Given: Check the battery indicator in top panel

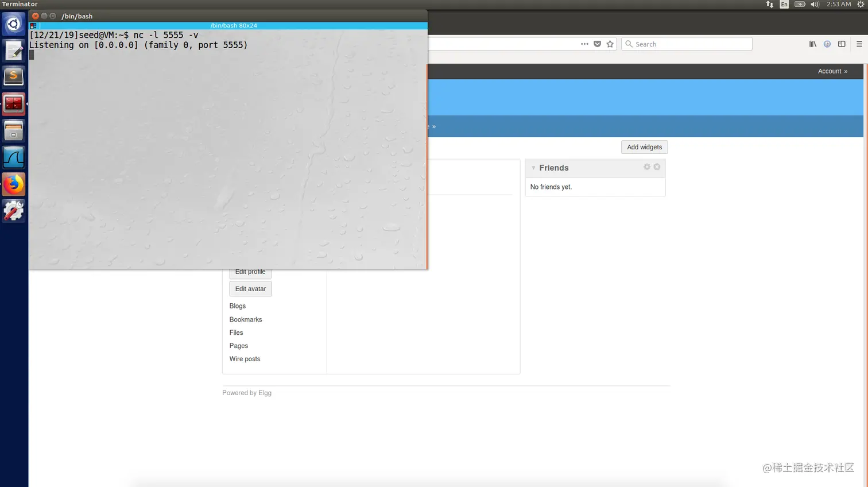Looking at the screenshot, I should tap(800, 4).
